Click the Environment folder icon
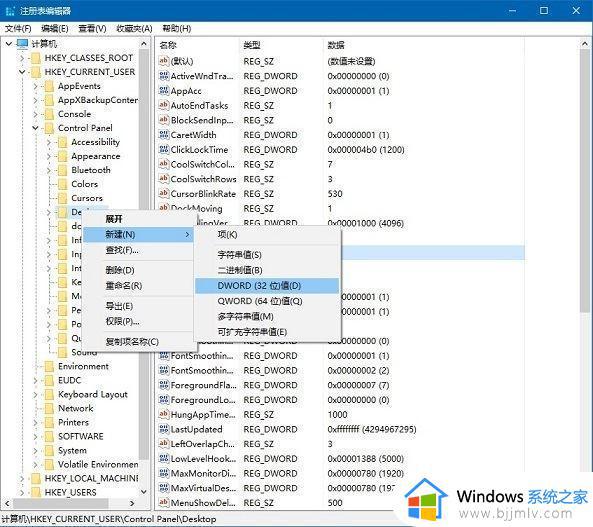This screenshot has width=593, height=527. 49,366
